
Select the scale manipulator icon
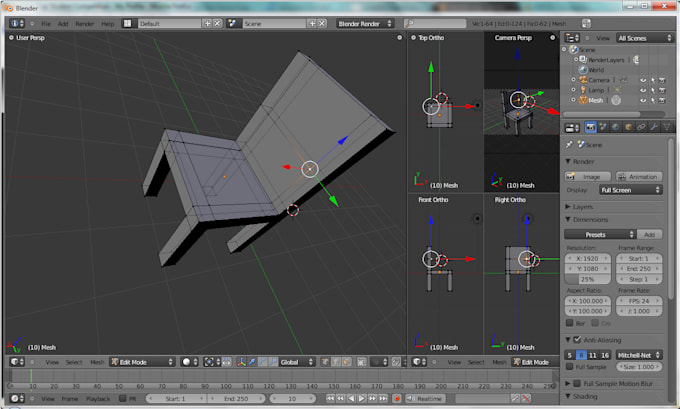pos(273,362)
